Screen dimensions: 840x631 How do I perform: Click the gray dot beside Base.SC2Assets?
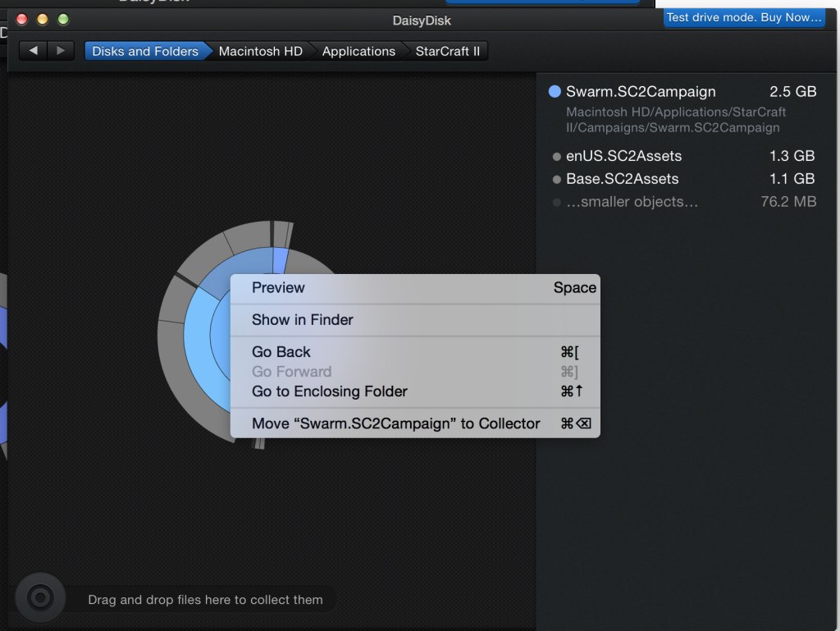click(x=557, y=180)
